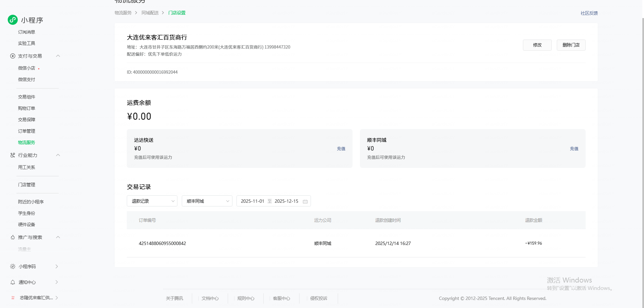
Task: Click order number 4251488060955000842
Action: (x=162, y=243)
